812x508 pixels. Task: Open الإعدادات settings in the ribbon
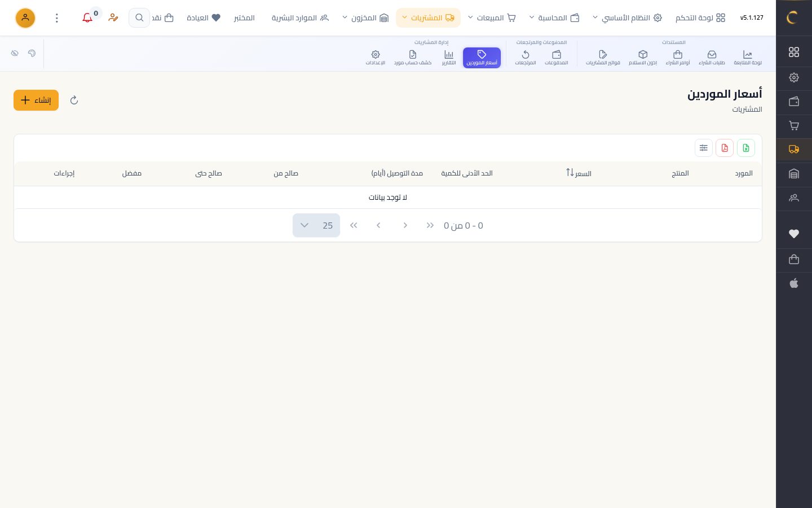click(x=376, y=58)
